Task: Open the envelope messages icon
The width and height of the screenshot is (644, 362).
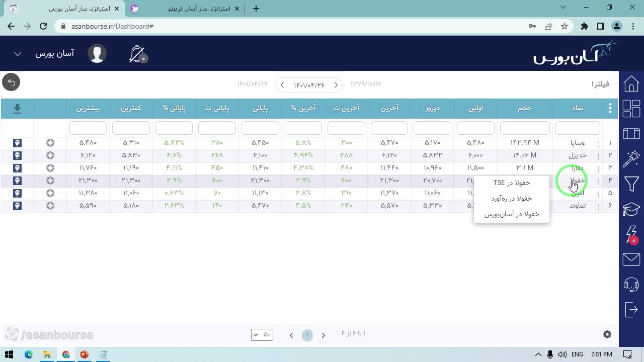Action: tap(631, 259)
